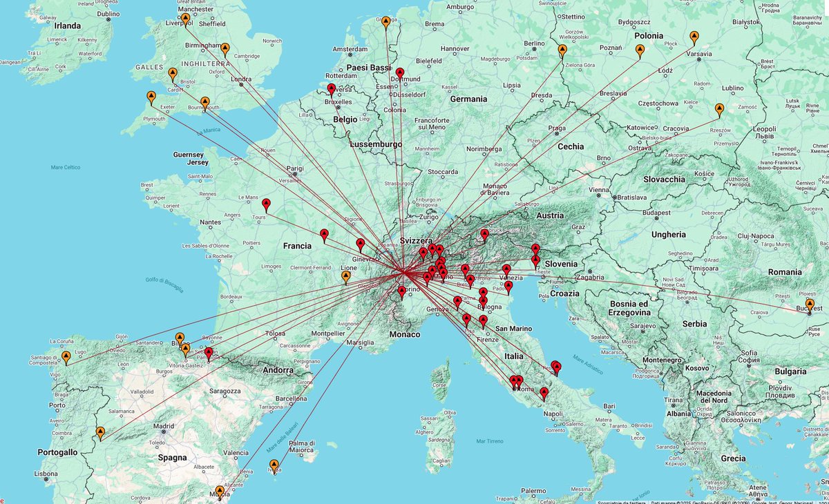Open the red marker left of Parma

[x=457, y=302]
